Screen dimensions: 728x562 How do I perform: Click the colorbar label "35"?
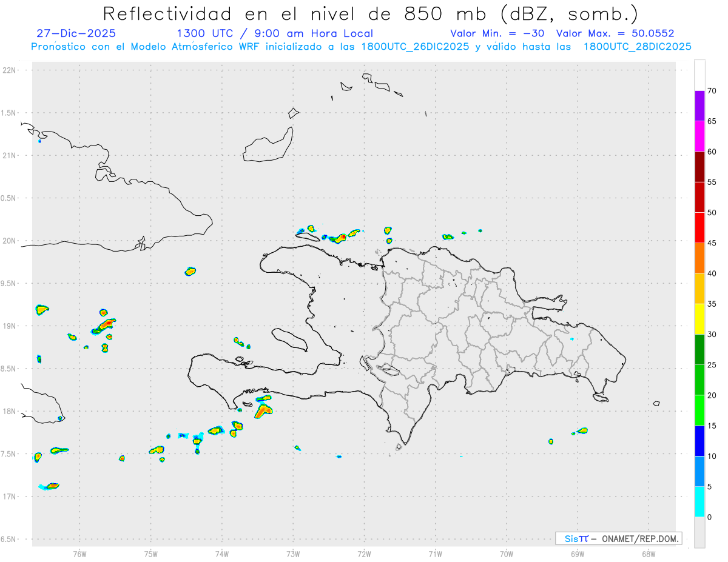tap(712, 304)
